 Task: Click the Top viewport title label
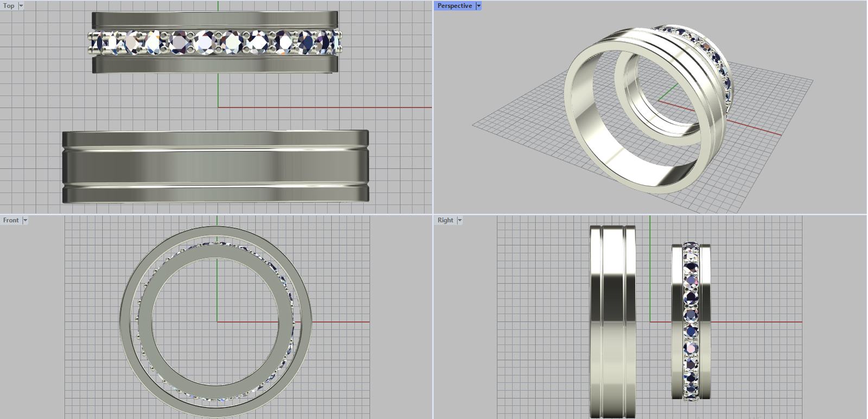pyautogui.click(x=9, y=6)
